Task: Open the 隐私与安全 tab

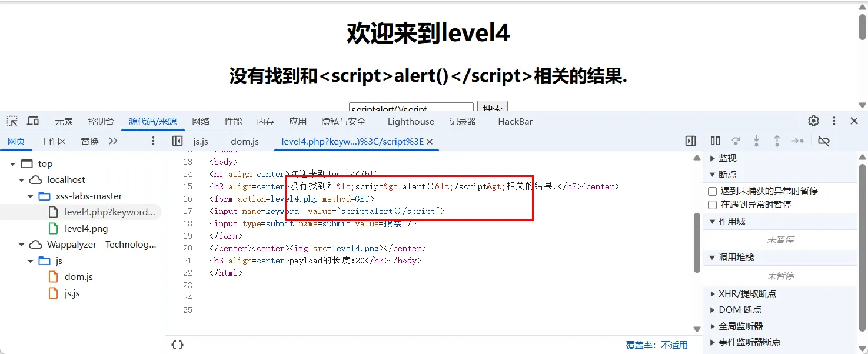Action: (344, 122)
